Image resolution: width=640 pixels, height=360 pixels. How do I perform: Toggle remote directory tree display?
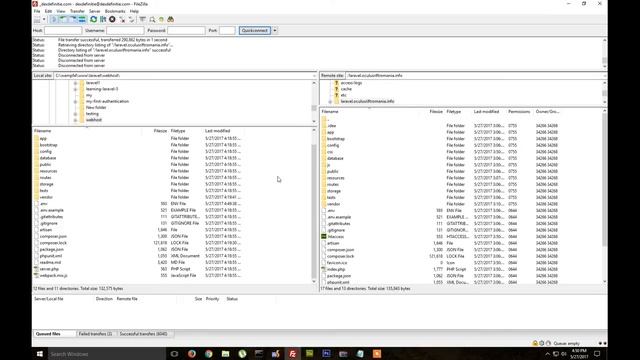click(73, 20)
